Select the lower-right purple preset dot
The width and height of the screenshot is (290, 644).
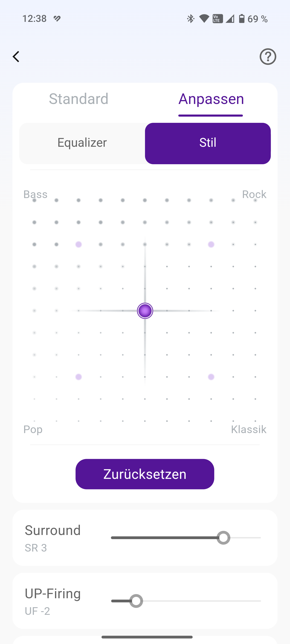pyautogui.click(x=211, y=377)
